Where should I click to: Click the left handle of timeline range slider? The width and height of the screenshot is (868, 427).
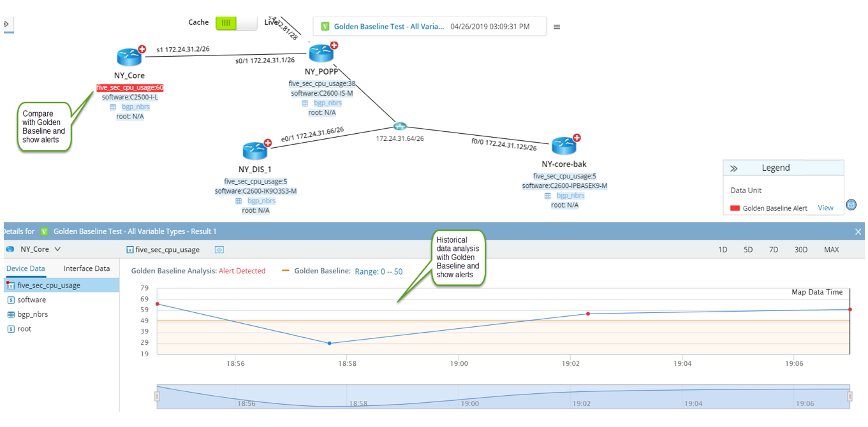(x=157, y=396)
